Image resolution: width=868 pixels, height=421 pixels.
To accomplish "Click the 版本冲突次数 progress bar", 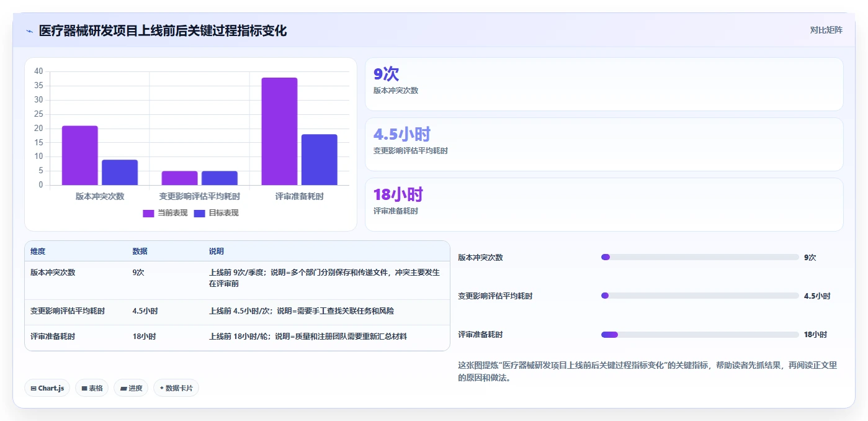I will point(700,257).
